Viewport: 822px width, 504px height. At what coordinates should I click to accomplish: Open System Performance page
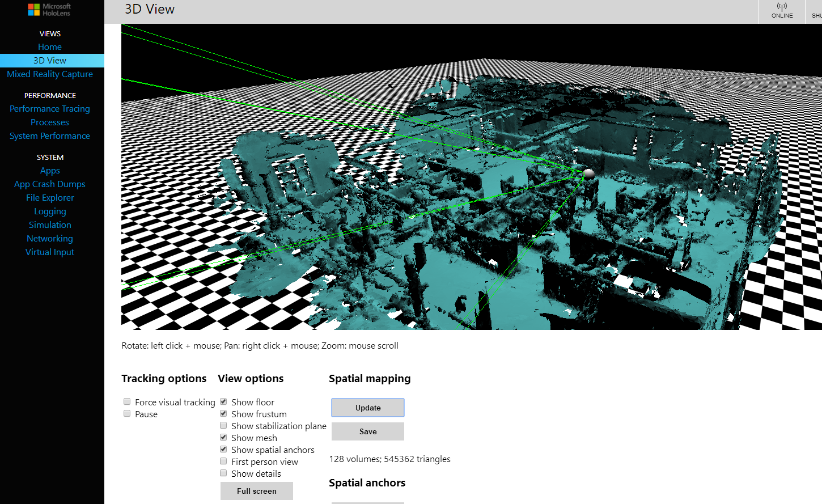tap(50, 136)
